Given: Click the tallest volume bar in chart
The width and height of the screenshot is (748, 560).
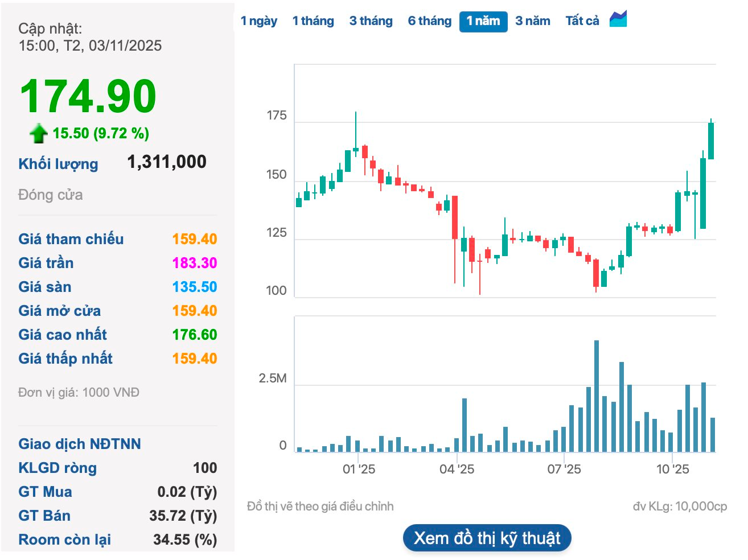Looking at the screenshot, I should (596, 396).
